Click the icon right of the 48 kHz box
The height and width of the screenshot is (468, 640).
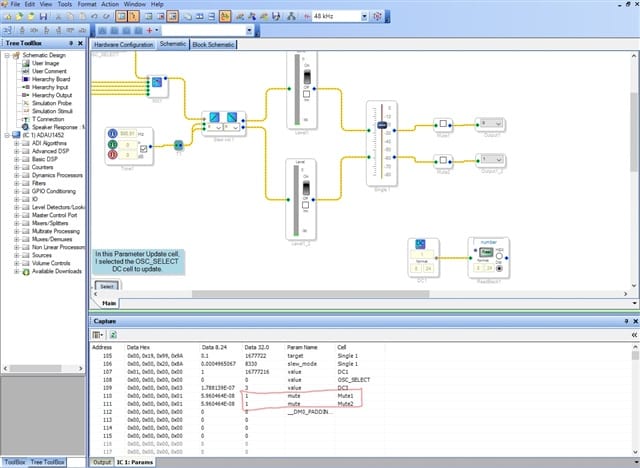[378, 16]
